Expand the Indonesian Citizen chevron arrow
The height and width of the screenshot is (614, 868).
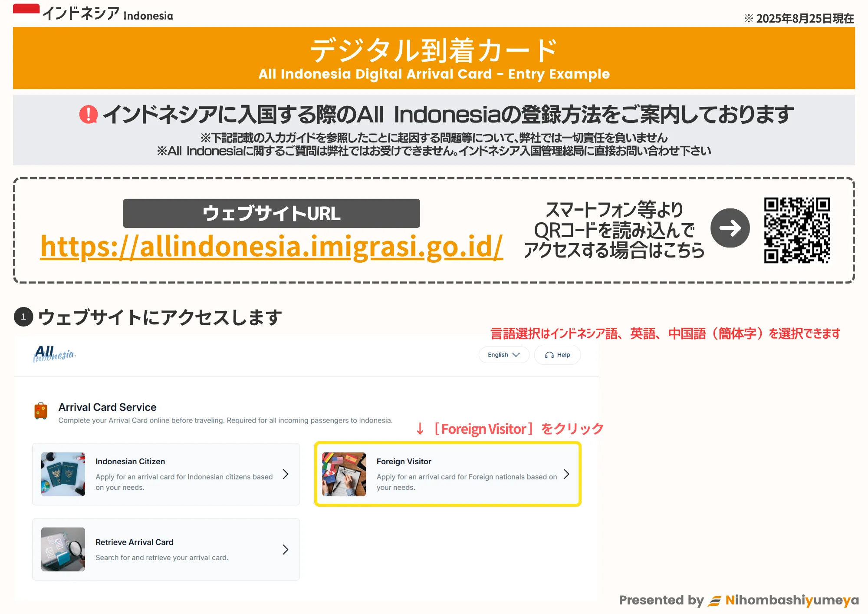[x=285, y=474]
